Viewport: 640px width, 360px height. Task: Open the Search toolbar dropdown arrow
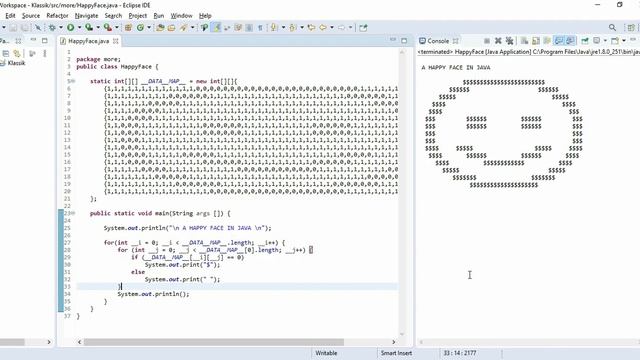[192, 27]
